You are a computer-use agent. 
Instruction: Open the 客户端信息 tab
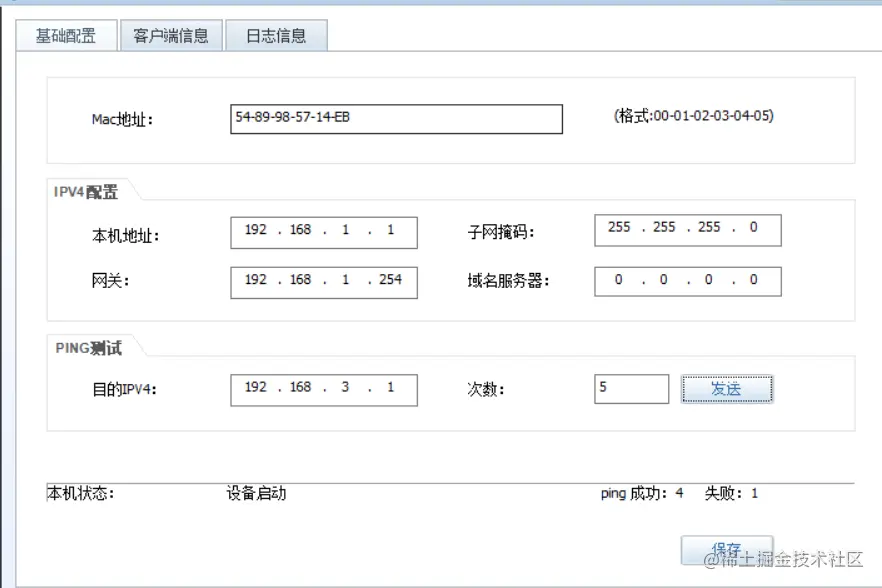(x=171, y=35)
